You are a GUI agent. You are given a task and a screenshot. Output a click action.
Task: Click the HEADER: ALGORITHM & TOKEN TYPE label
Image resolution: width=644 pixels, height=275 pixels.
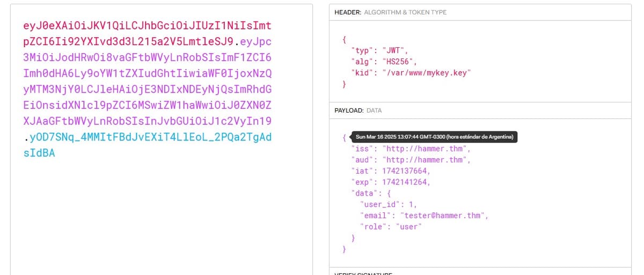(x=390, y=12)
